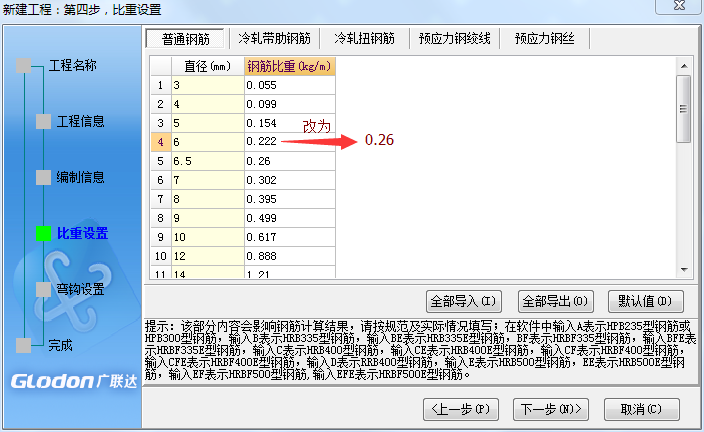Click diameter cell 7 in row 6
Image resolution: width=704 pixels, height=432 pixels.
click(x=208, y=180)
